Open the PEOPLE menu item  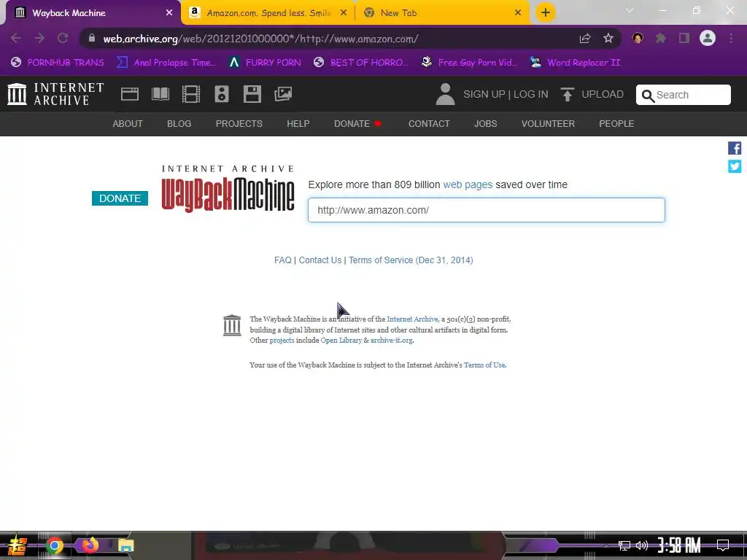(x=616, y=124)
